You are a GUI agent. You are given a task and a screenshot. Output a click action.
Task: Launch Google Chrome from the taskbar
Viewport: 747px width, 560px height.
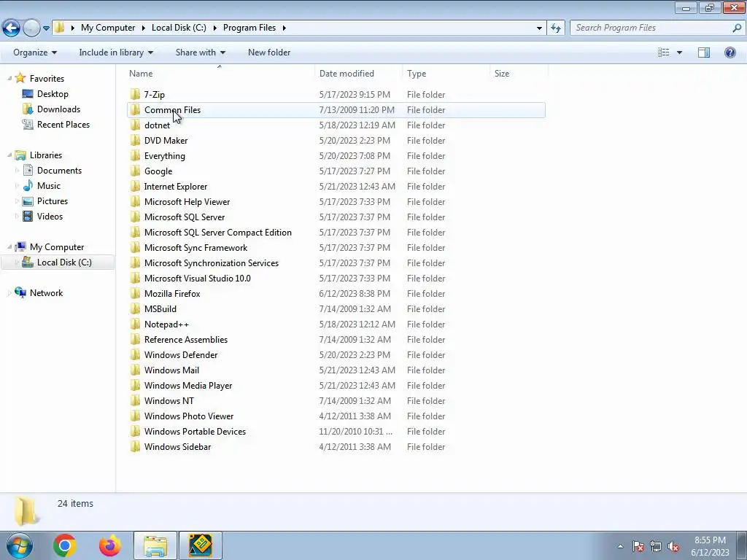pos(65,545)
